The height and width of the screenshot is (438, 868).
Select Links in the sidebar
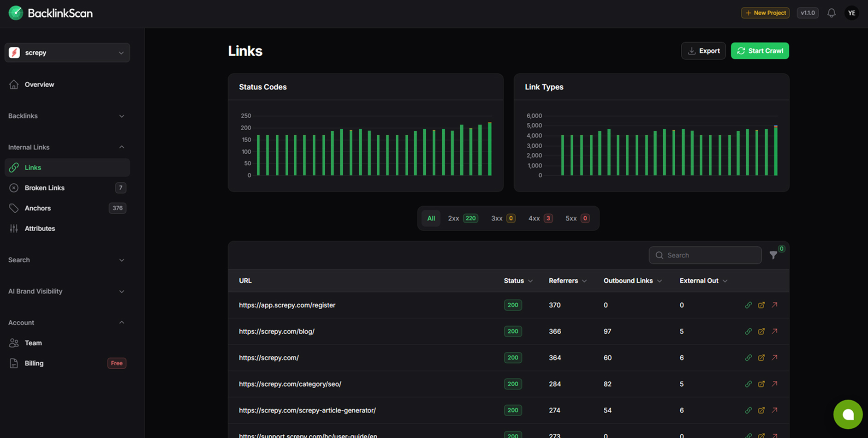click(67, 168)
